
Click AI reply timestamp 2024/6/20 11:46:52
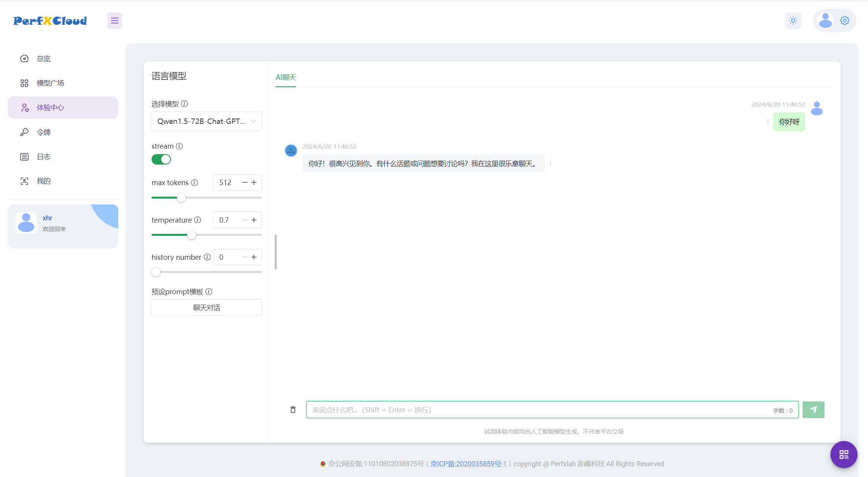point(329,146)
